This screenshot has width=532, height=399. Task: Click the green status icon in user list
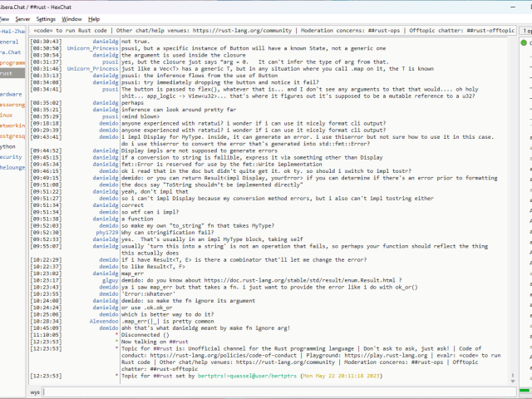click(524, 42)
